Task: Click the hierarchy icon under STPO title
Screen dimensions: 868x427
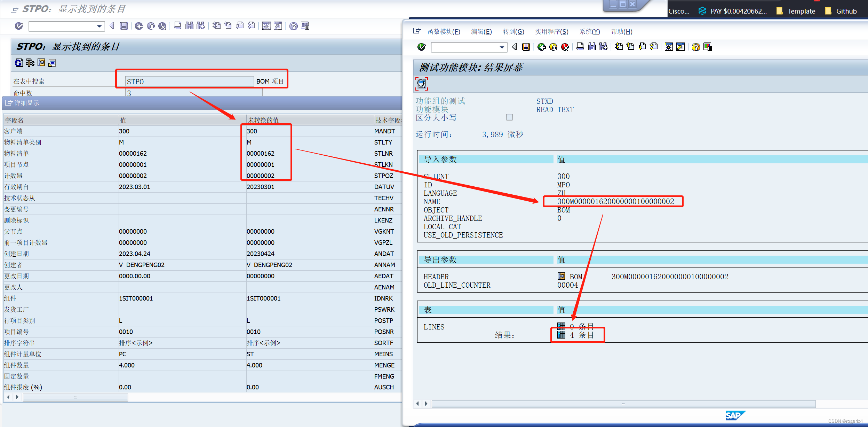Action: 30,63
